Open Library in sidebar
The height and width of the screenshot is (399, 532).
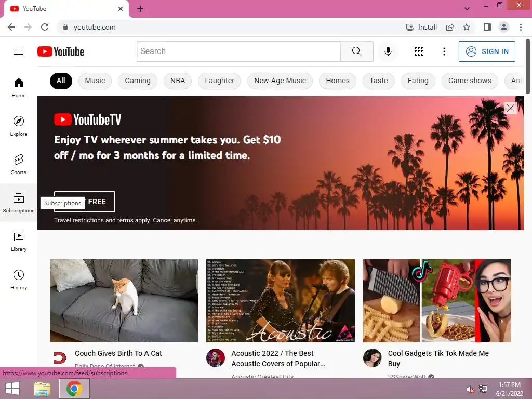(x=19, y=241)
